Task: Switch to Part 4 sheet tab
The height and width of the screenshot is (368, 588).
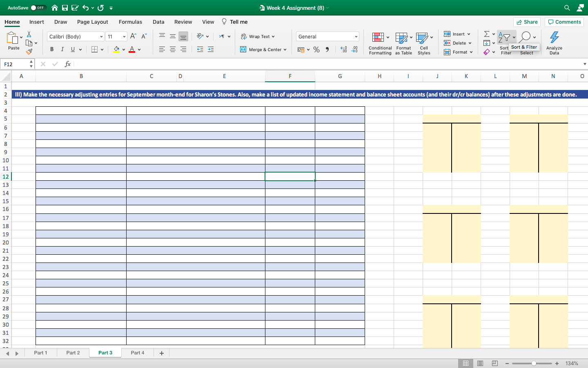Action: click(x=138, y=353)
